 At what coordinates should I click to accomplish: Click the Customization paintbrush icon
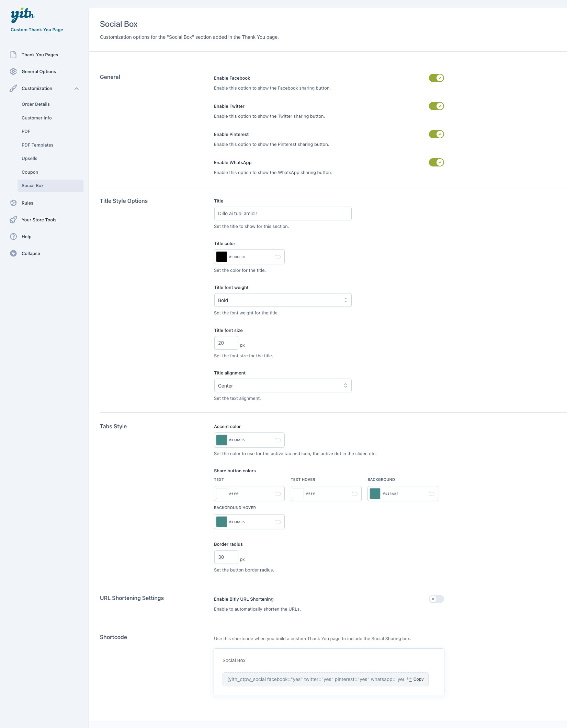13,88
